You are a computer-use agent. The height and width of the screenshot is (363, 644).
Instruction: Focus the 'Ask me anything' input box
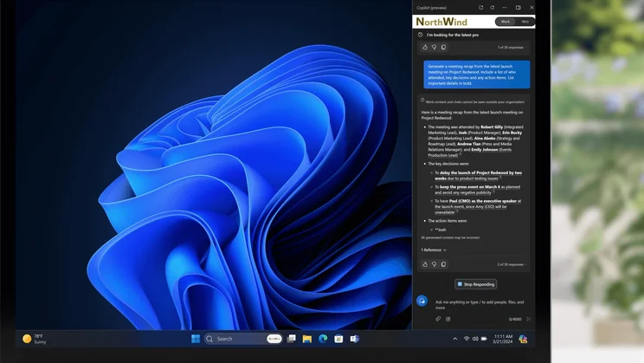pyautogui.click(x=480, y=305)
